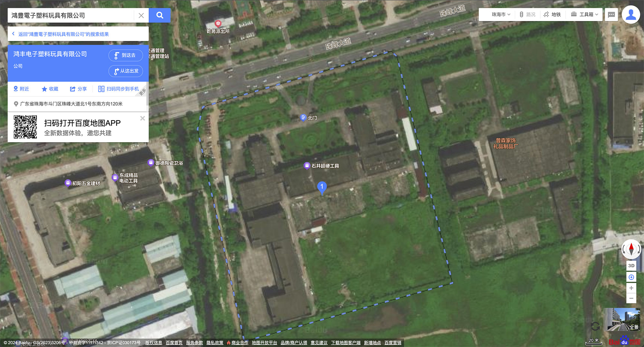Open 全景 panorama street view thumbnail
The image size is (644, 347).
tap(623, 319)
